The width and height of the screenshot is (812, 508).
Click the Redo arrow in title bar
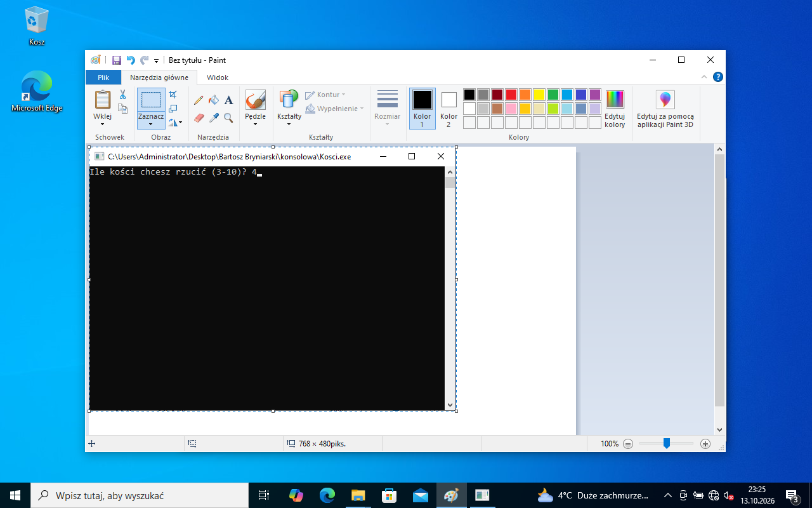pos(145,60)
